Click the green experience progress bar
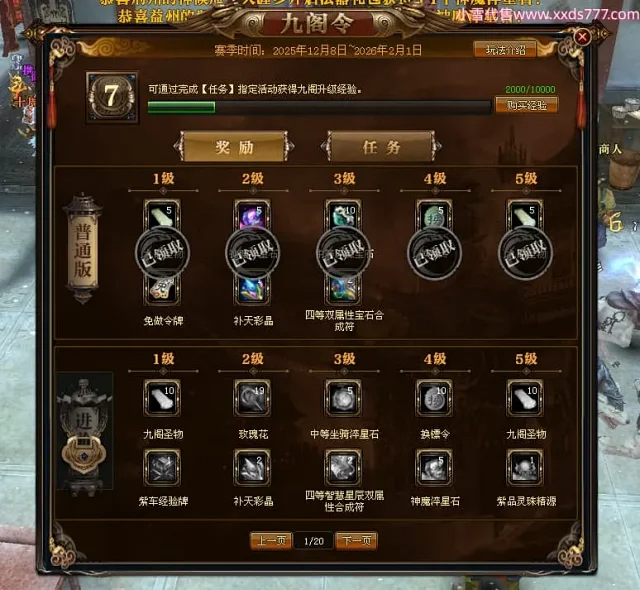 pos(319,107)
